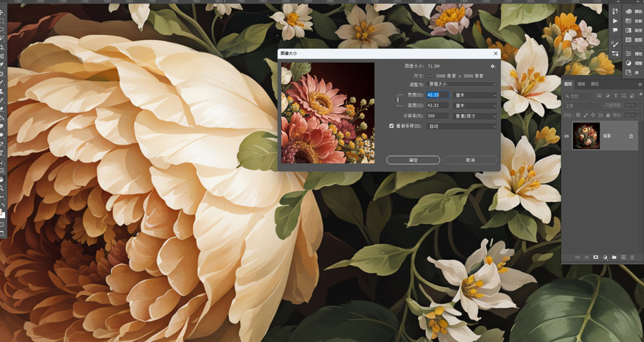
Task: Open height unit 厘米 dropdown
Action: coord(475,105)
